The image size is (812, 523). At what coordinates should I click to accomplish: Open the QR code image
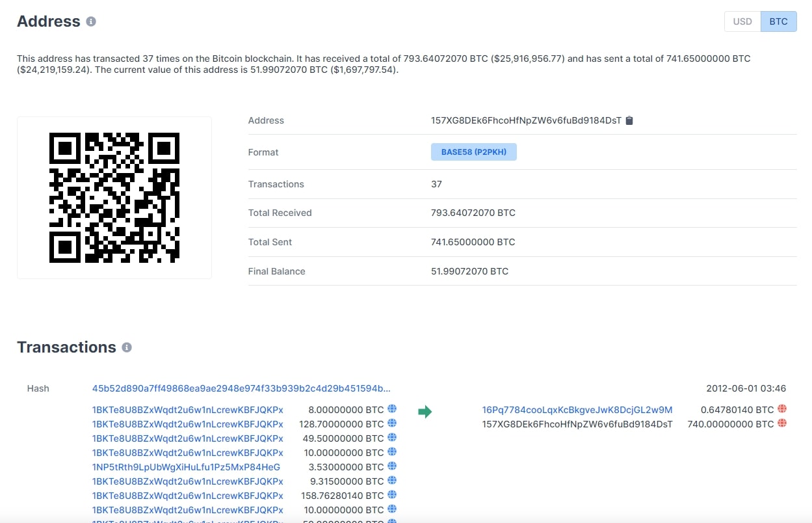coord(114,198)
